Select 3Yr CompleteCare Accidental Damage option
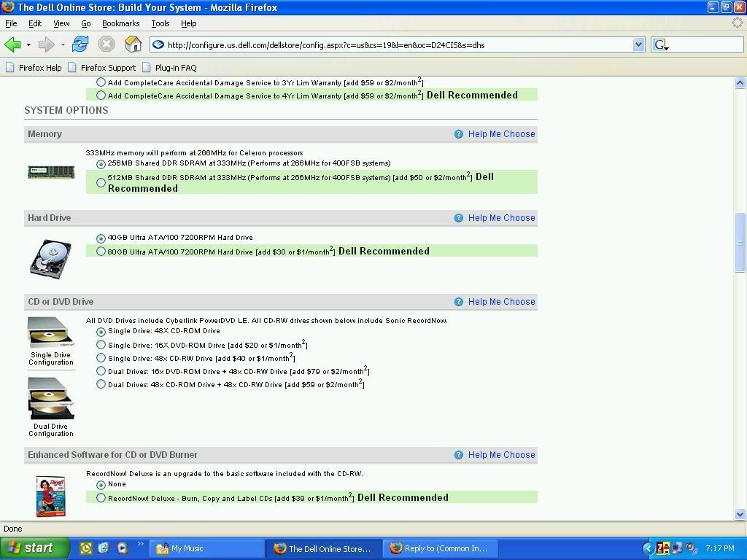This screenshot has width=747, height=560. pos(101,82)
